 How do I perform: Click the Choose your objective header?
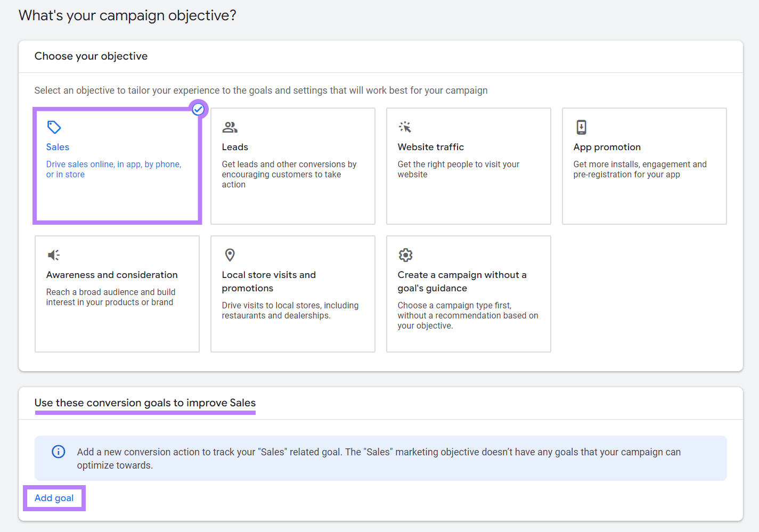91,56
